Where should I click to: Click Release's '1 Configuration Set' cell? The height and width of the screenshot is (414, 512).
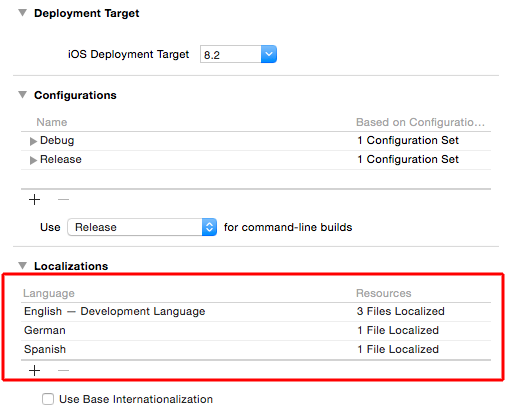coord(408,159)
